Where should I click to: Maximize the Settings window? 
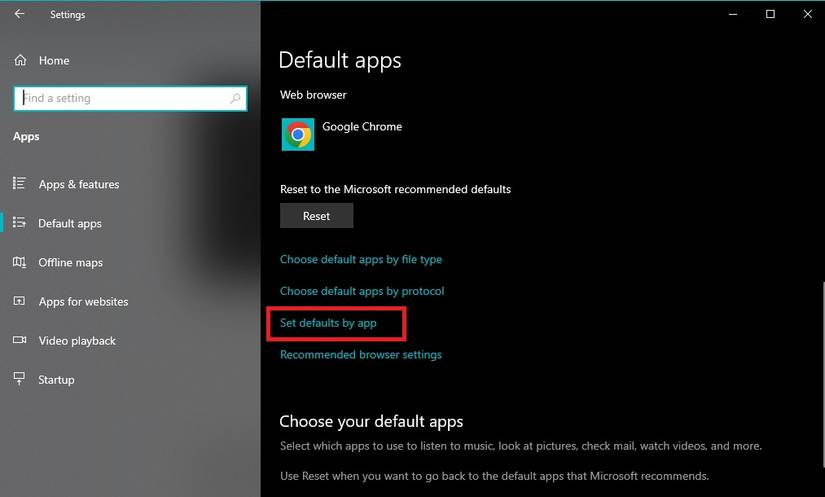coord(770,14)
